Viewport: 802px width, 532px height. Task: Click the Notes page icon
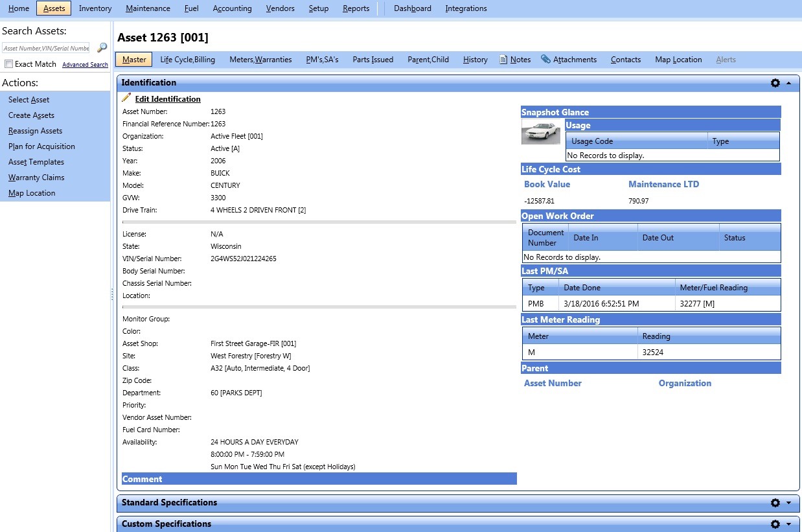503,60
